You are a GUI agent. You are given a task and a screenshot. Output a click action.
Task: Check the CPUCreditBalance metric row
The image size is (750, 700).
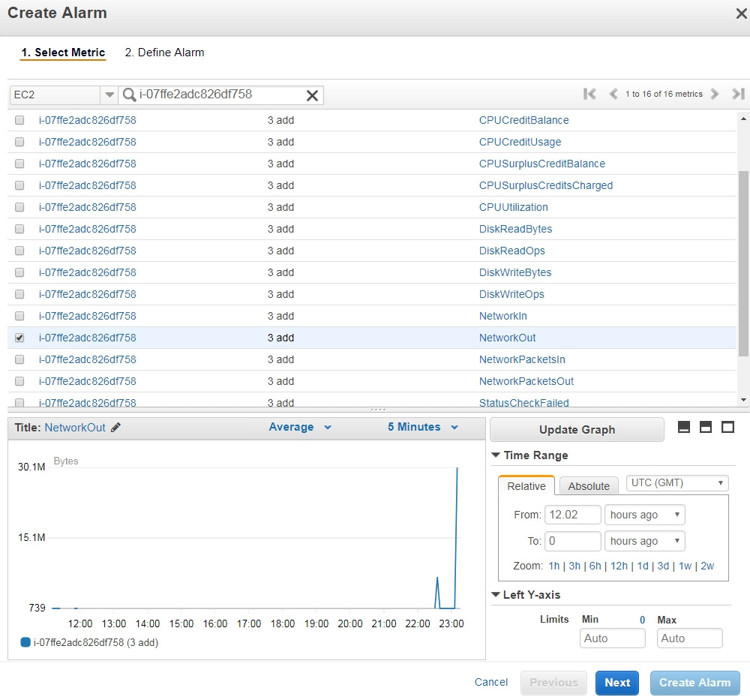(19, 120)
